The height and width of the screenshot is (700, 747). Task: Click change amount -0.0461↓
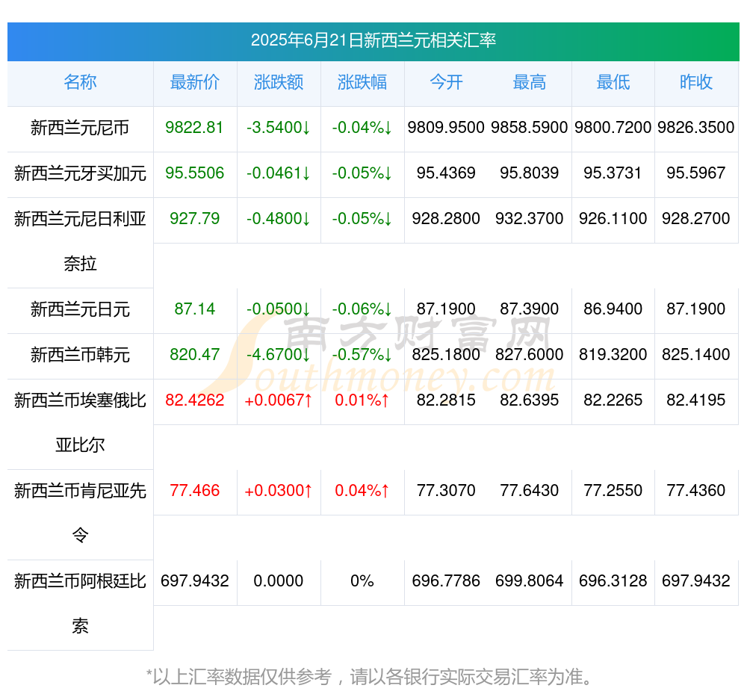pyautogui.click(x=278, y=173)
